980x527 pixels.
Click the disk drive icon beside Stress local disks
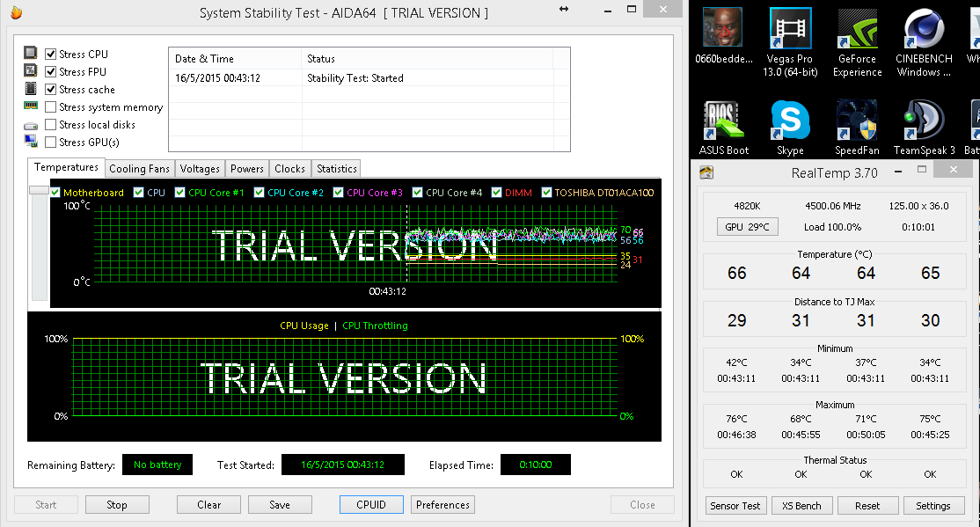click(31, 126)
